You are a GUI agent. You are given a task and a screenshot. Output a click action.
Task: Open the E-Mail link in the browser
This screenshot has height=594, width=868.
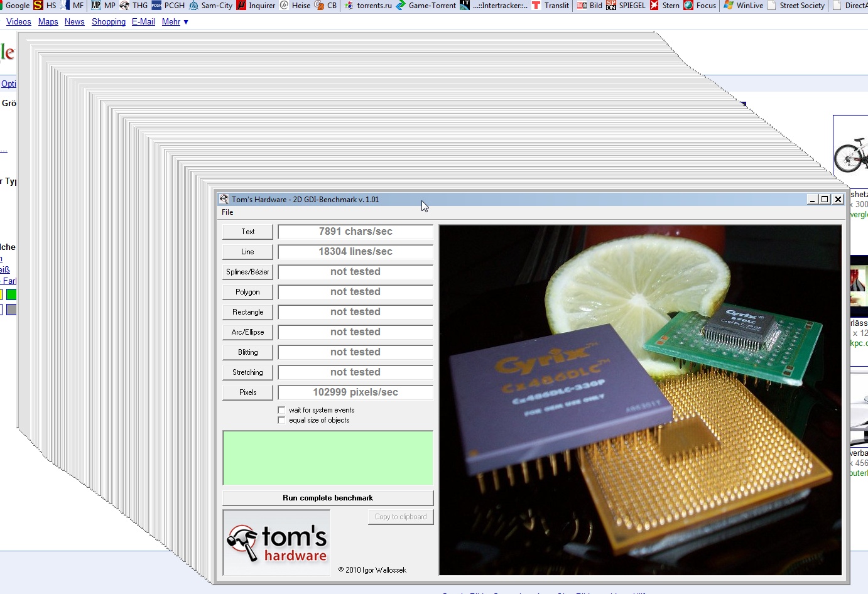pyautogui.click(x=143, y=21)
